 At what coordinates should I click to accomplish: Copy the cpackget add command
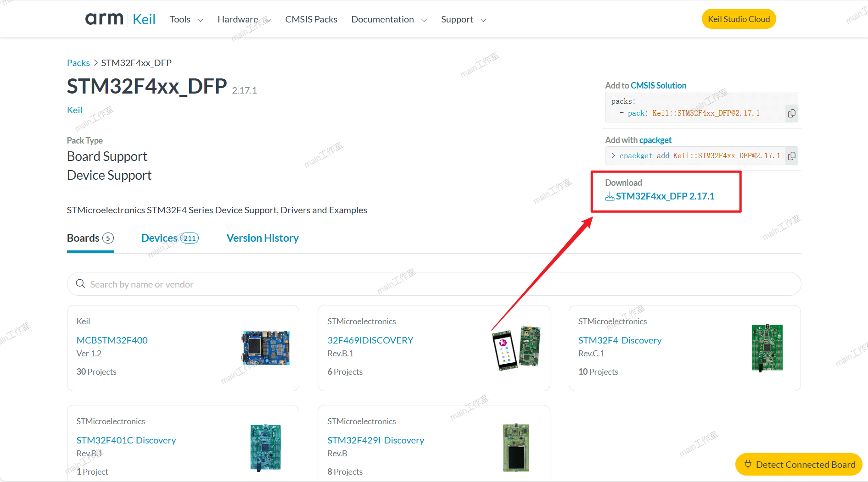point(791,156)
